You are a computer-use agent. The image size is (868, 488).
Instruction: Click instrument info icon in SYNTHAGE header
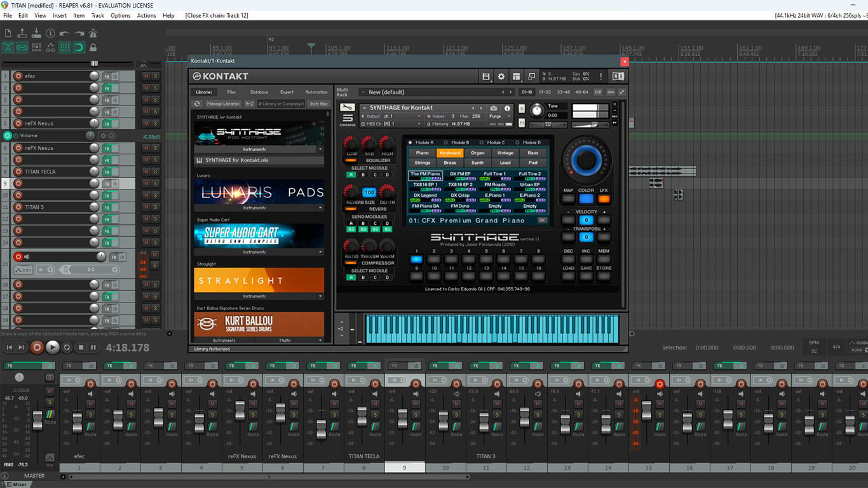507,109
